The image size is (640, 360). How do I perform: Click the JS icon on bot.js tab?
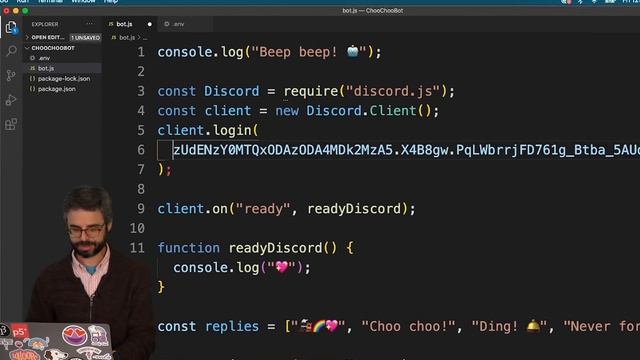click(111, 24)
